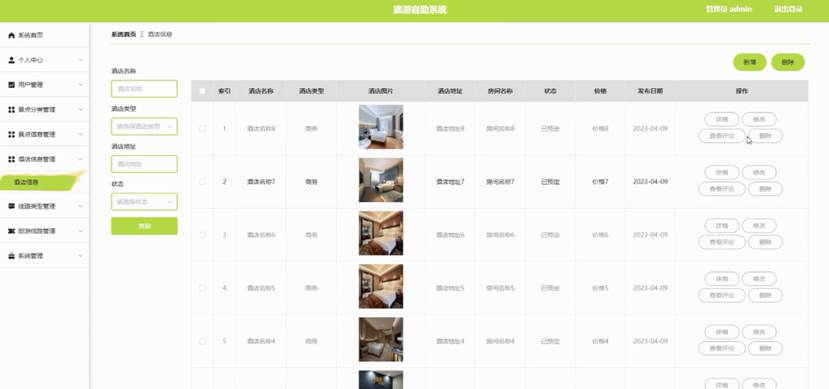Click 查看评论 button for row 4
829x389 pixels.
click(722, 295)
